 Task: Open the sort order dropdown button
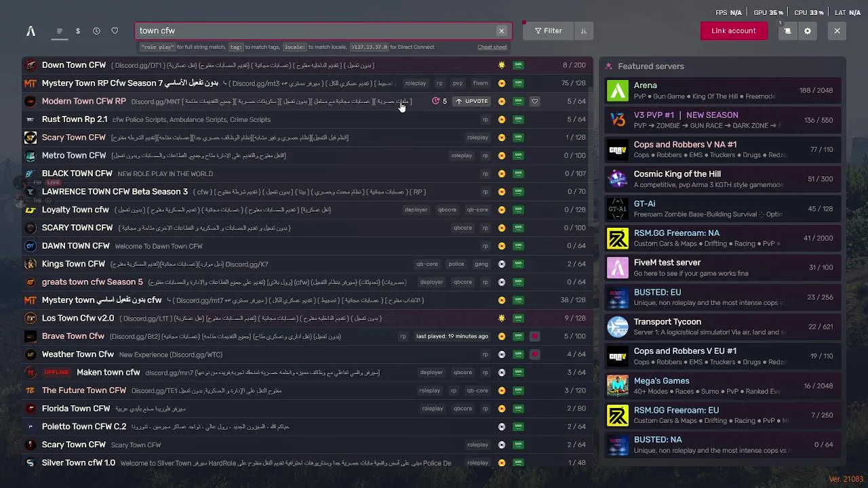pyautogui.click(x=583, y=30)
